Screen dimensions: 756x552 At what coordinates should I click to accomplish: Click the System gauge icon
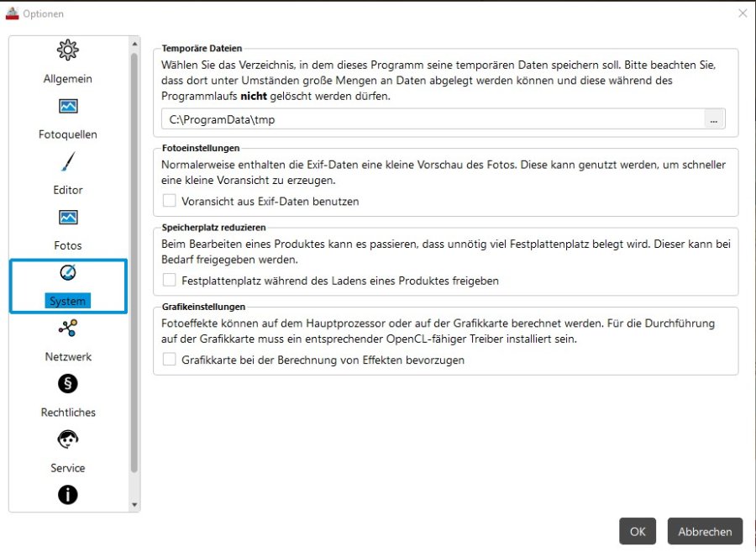[68, 272]
